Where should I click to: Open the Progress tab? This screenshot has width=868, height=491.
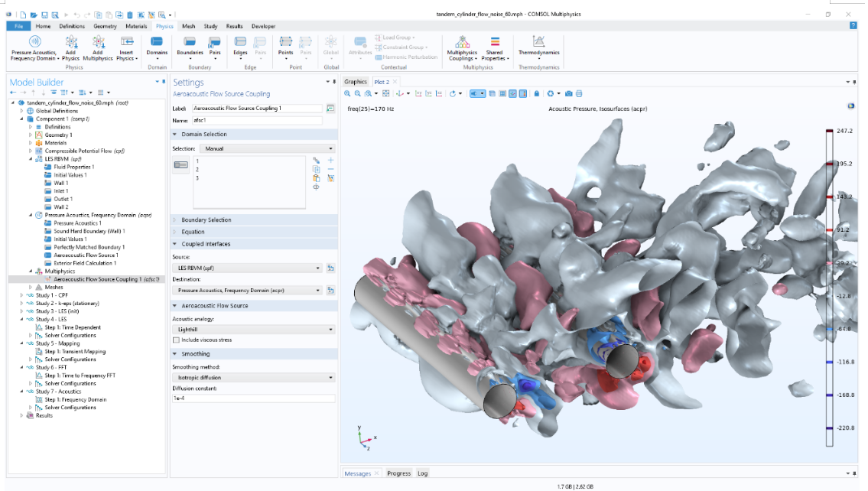pos(398,473)
